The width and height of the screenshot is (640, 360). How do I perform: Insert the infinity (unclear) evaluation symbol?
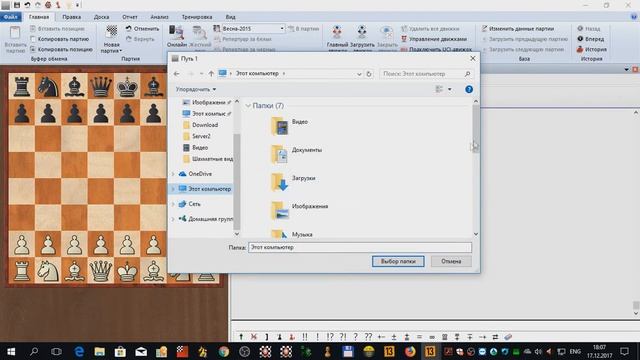point(432,337)
